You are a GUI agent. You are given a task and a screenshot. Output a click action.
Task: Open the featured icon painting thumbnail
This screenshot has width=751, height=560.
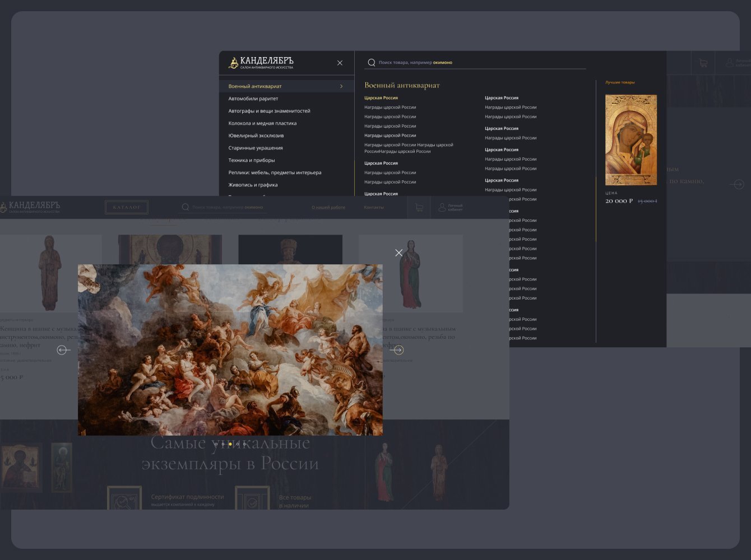point(631,140)
